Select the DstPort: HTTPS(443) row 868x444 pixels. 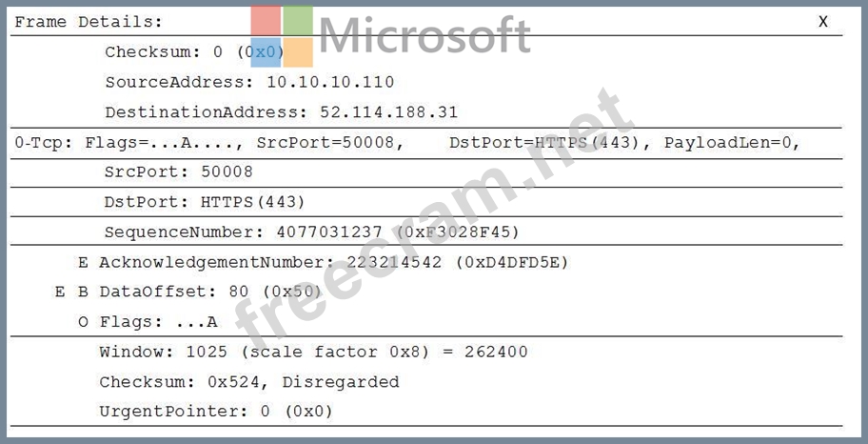(x=205, y=202)
